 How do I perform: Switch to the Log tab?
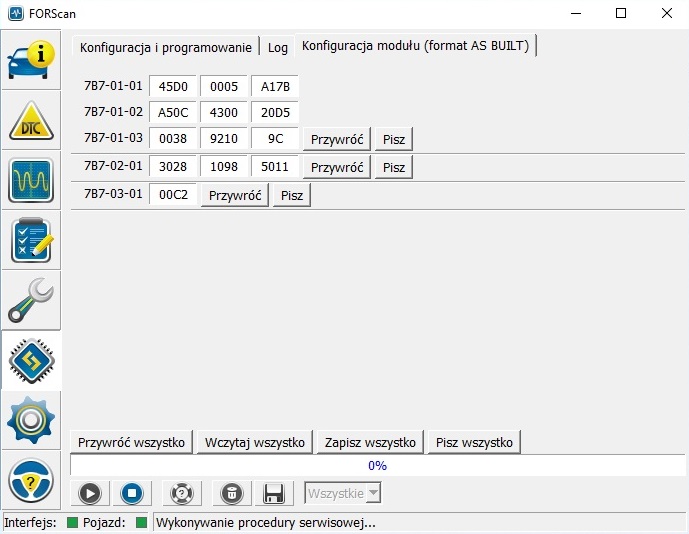[x=277, y=47]
